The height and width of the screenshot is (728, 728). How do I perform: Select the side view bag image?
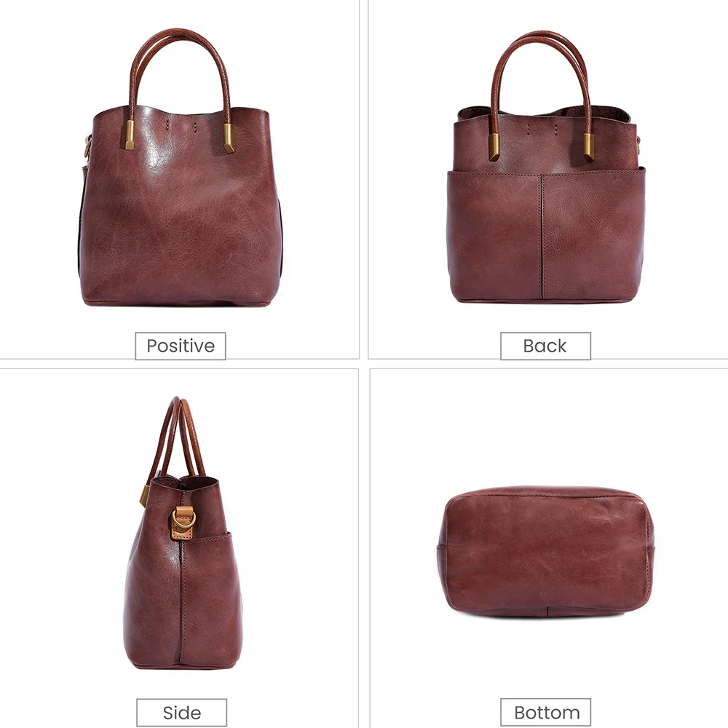click(x=183, y=533)
